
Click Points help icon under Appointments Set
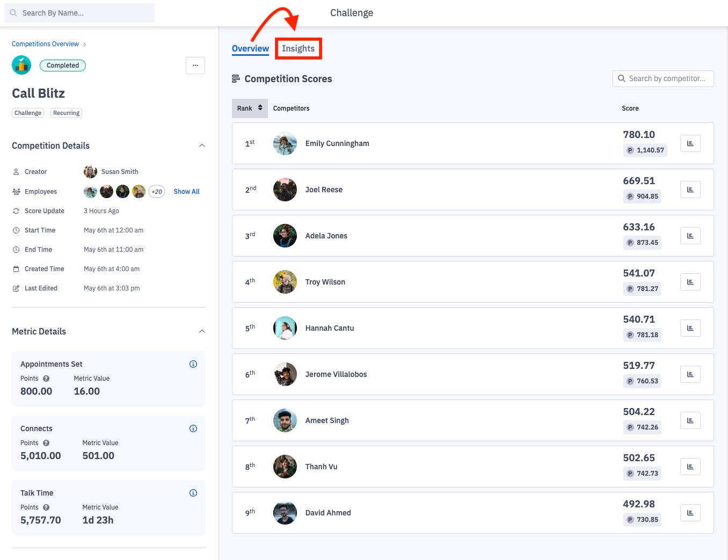pyautogui.click(x=46, y=379)
